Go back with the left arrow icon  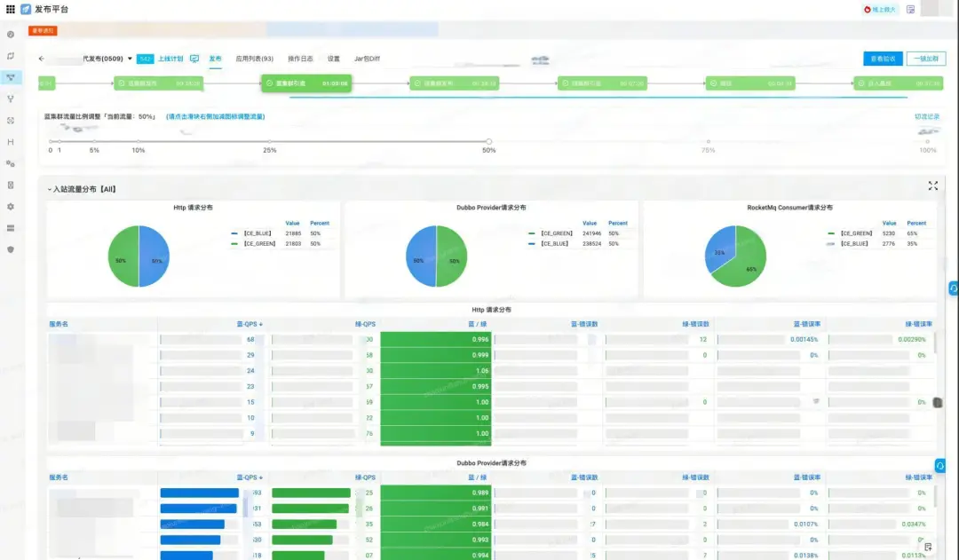click(x=42, y=59)
